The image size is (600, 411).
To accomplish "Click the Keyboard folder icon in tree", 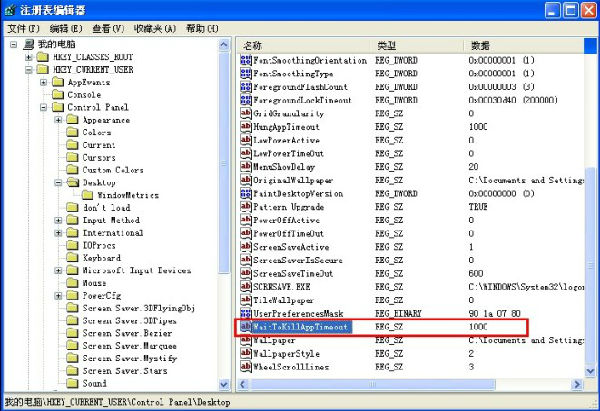I will (x=73, y=257).
